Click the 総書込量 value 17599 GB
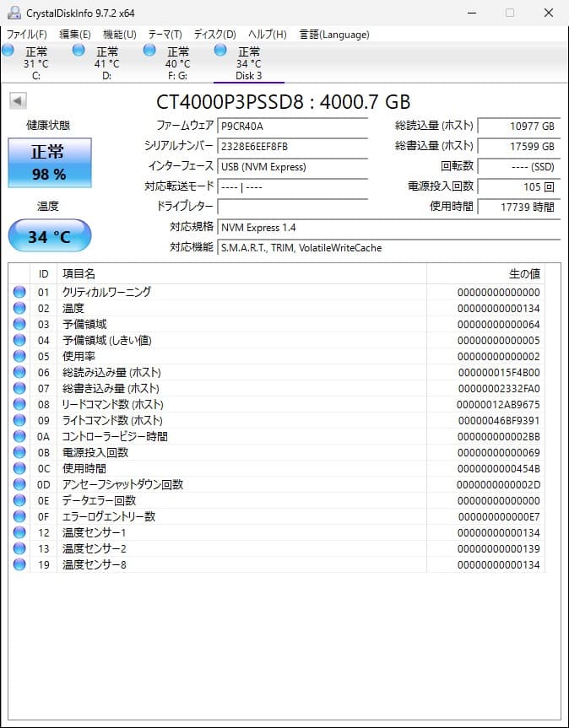This screenshot has width=569, height=728. [519, 146]
